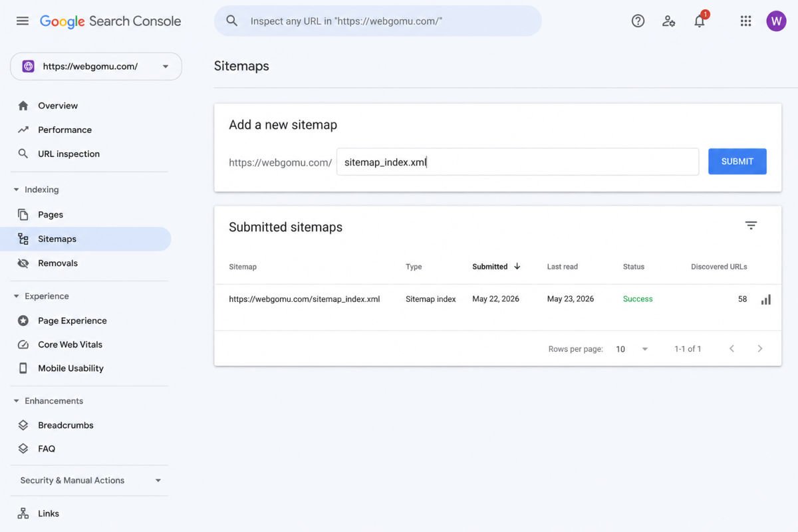
Task: Click the 1-1 of 1 pagination text
Action: [x=688, y=349]
